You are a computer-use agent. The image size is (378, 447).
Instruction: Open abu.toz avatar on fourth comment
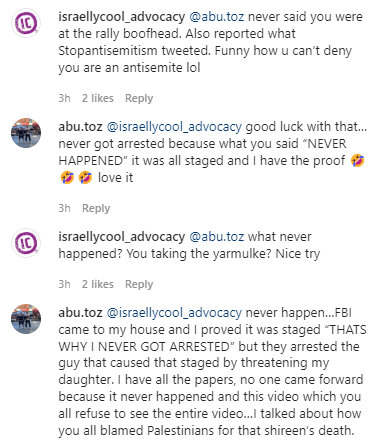tap(26, 319)
